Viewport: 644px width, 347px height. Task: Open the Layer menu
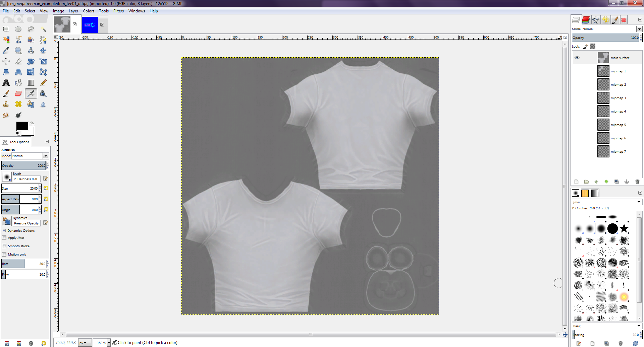coord(73,11)
